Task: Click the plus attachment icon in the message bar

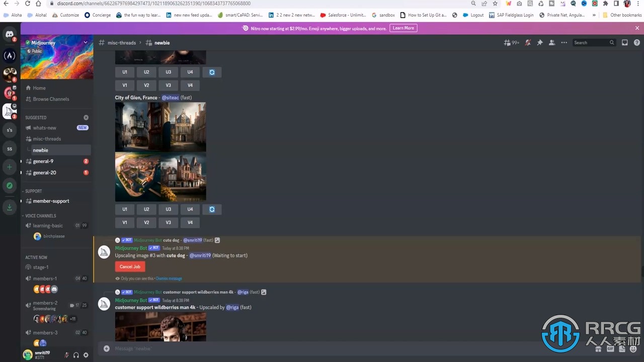Action: click(x=107, y=348)
